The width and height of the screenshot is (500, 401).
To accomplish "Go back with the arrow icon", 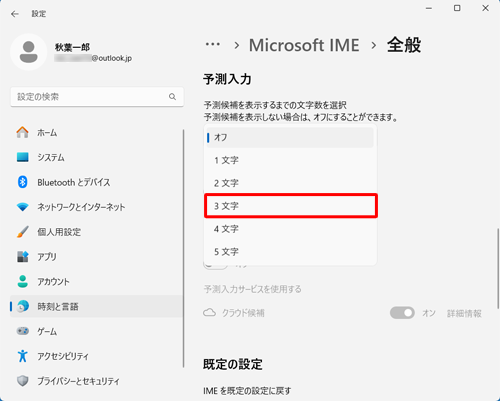I will point(15,14).
